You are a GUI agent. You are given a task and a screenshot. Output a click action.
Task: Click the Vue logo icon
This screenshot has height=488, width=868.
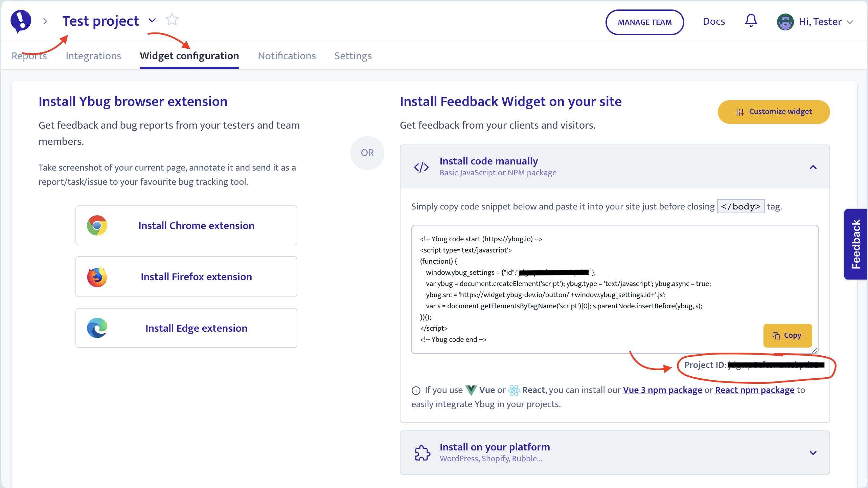click(x=471, y=390)
